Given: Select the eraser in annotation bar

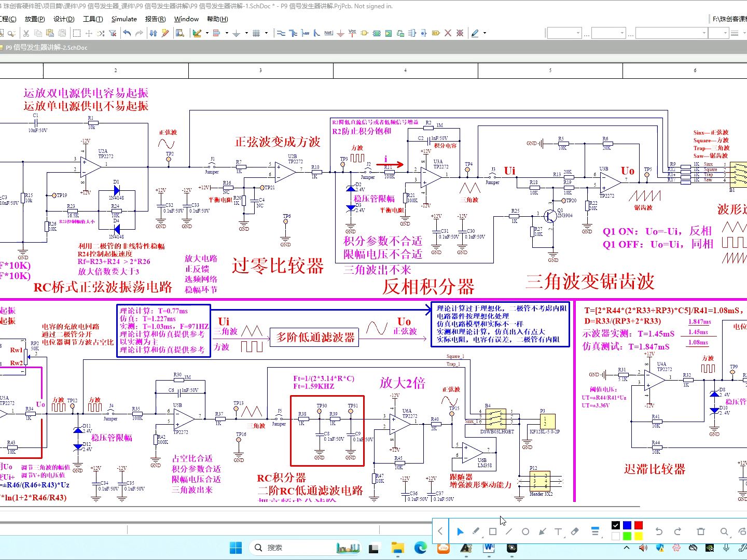Looking at the screenshot, I should (x=575, y=531).
